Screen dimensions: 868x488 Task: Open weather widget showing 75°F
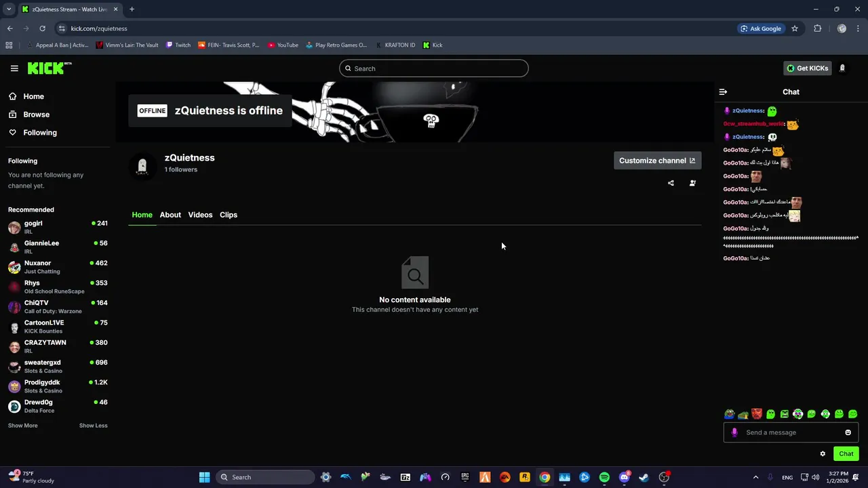[x=32, y=477]
